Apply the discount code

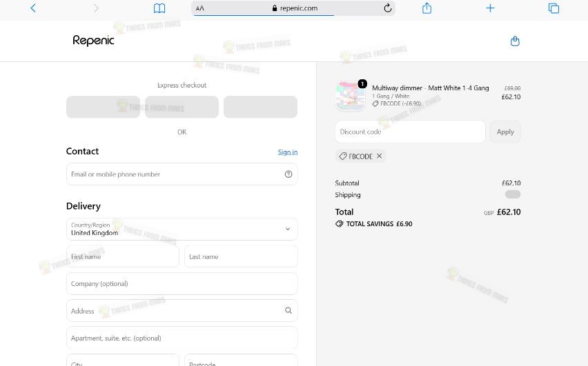tap(505, 132)
